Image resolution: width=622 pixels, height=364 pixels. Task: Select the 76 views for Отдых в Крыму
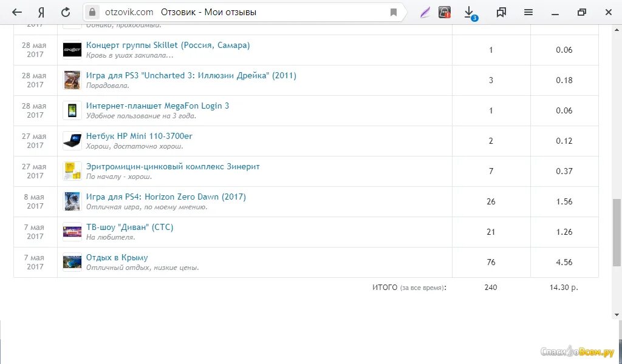[x=491, y=262]
